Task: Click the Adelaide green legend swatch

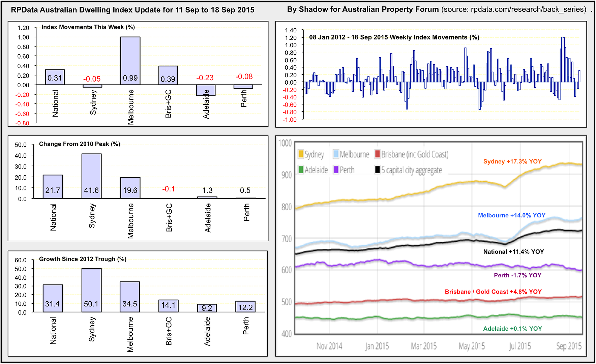Action: tap(301, 170)
